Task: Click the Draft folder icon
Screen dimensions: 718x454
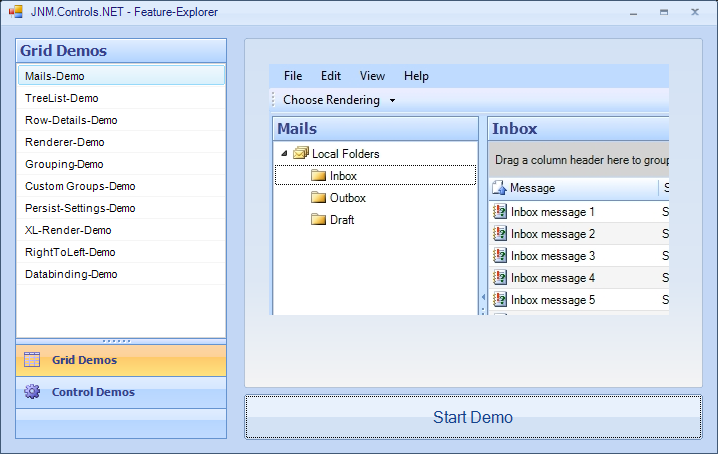Action: click(319, 220)
